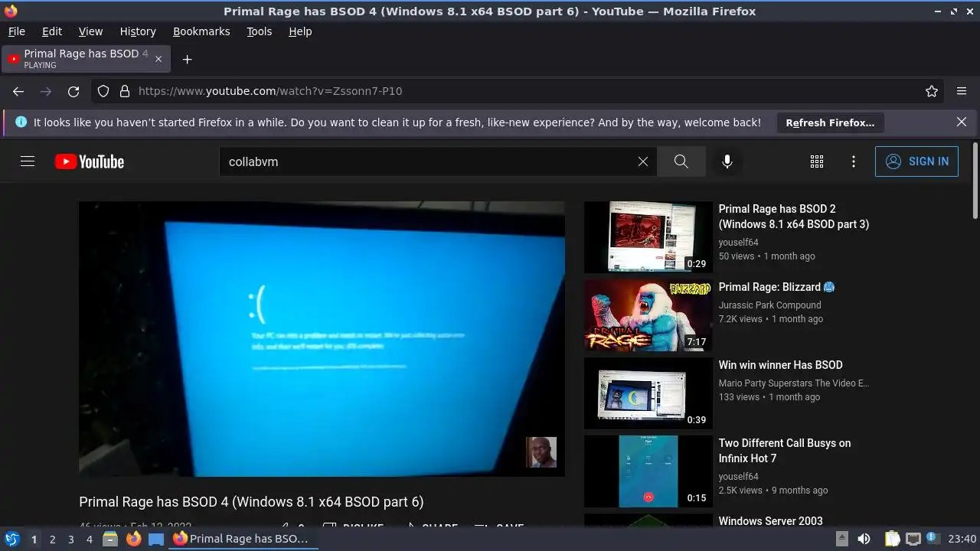
Task: Dismiss the Refresh Firefox notification bar
Action: pos(962,122)
